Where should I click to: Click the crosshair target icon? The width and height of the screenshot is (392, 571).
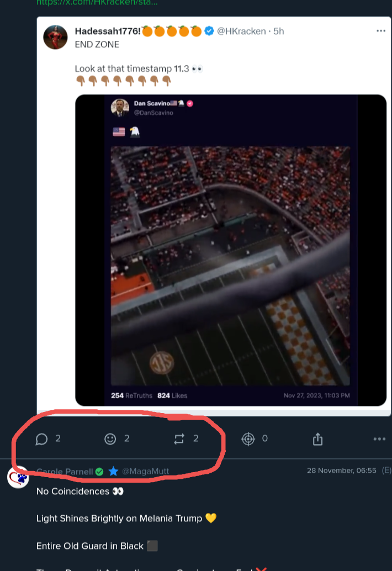coord(248,439)
